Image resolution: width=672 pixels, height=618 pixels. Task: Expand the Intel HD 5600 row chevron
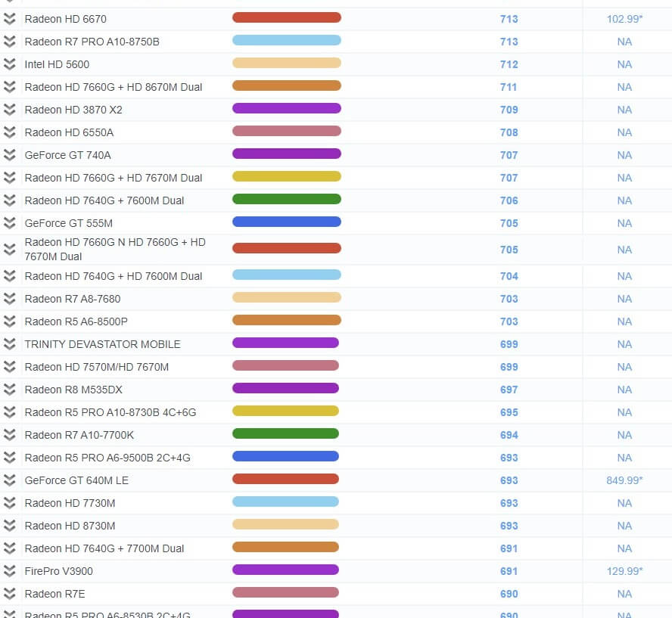click(x=9, y=64)
